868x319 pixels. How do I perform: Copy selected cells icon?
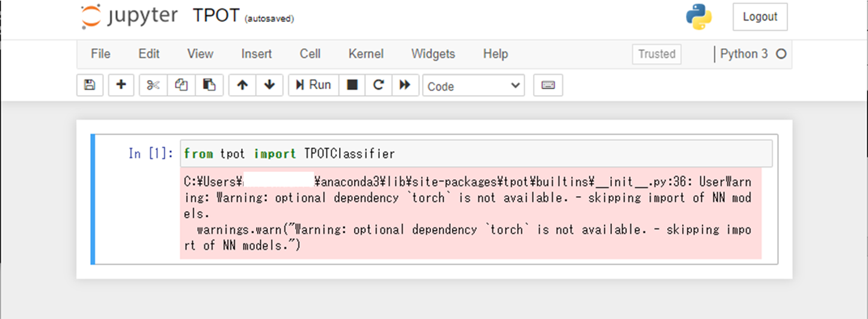coord(181,85)
